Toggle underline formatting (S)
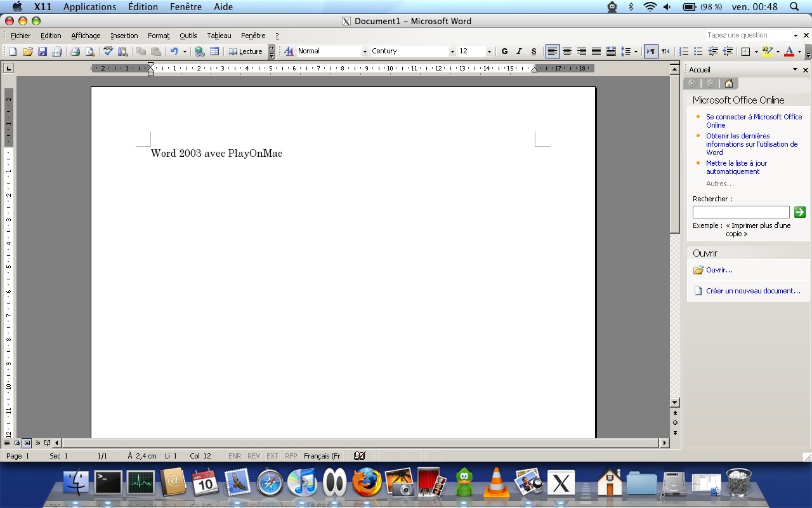 click(x=534, y=51)
